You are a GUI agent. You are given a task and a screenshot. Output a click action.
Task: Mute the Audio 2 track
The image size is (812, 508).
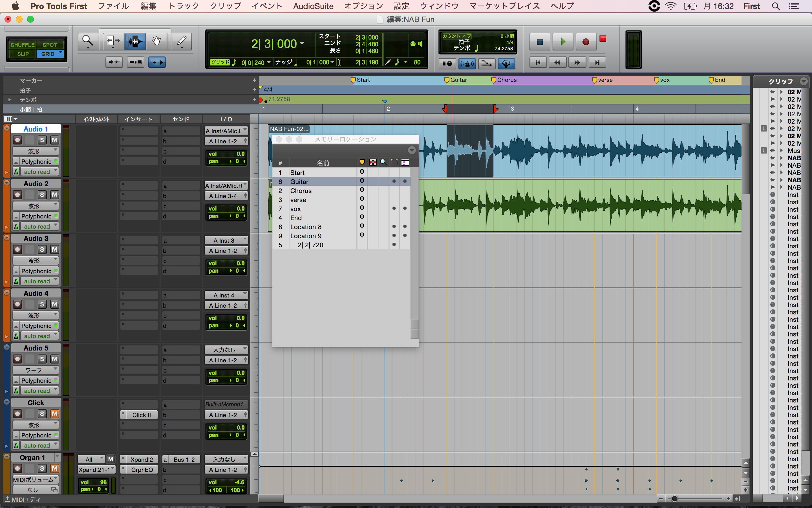pos(54,195)
